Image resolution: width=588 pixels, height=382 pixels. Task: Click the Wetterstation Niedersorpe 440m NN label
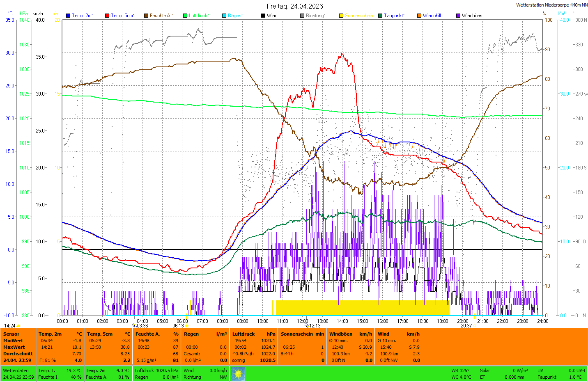pyautogui.click(x=551, y=5)
